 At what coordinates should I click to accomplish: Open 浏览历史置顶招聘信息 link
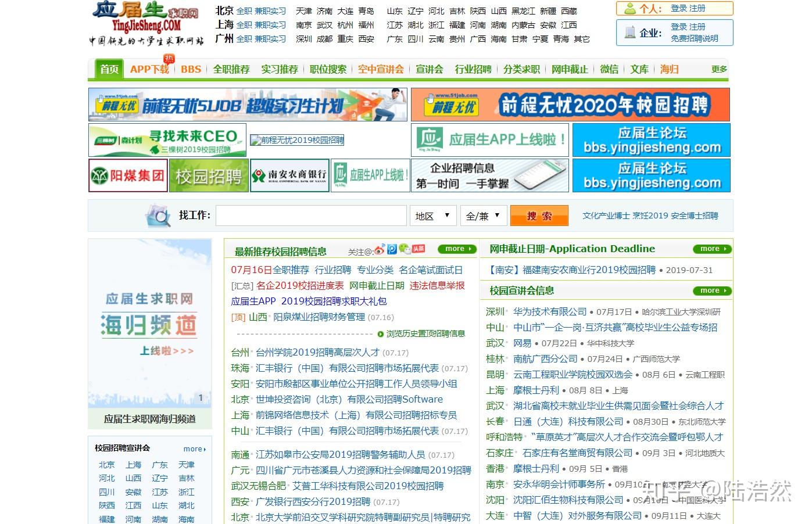point(426,333)
